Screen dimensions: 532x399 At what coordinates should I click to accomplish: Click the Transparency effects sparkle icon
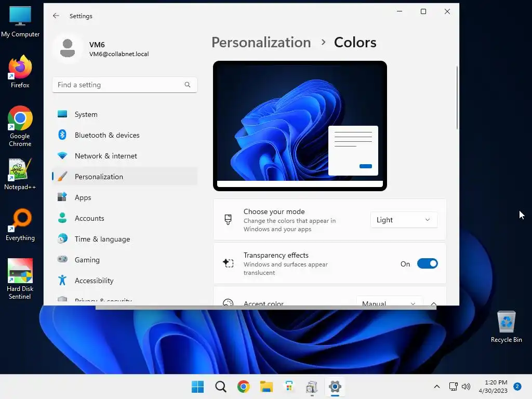228,262
